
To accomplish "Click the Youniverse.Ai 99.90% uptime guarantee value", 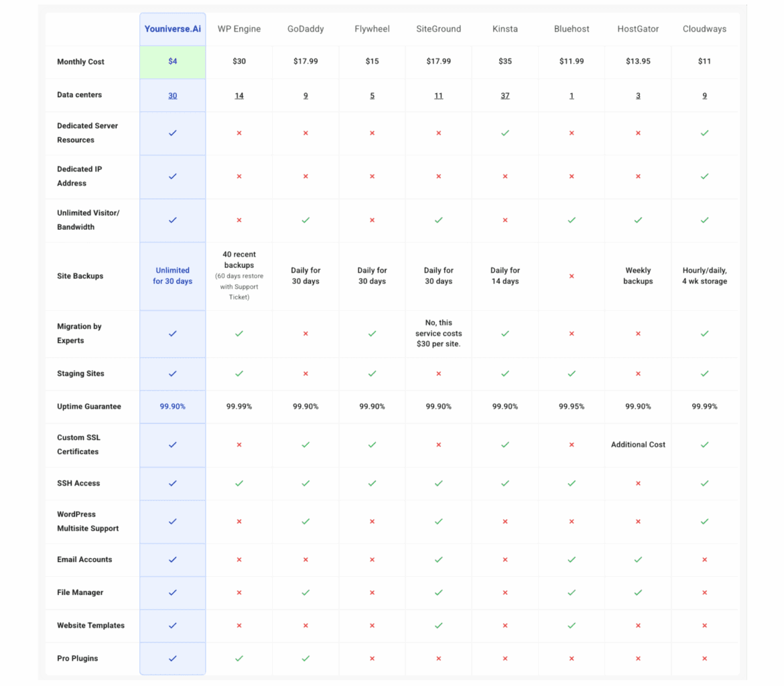I will tap(173, 407).
